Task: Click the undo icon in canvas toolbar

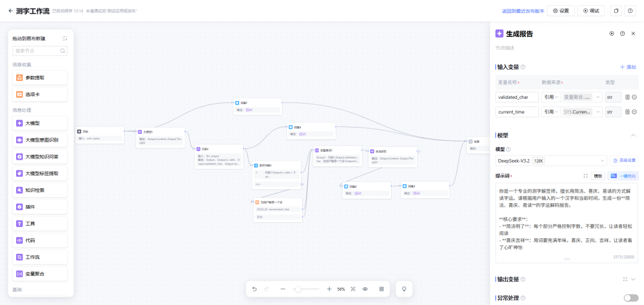Action: pyautogui.click(x=255, y=289)
